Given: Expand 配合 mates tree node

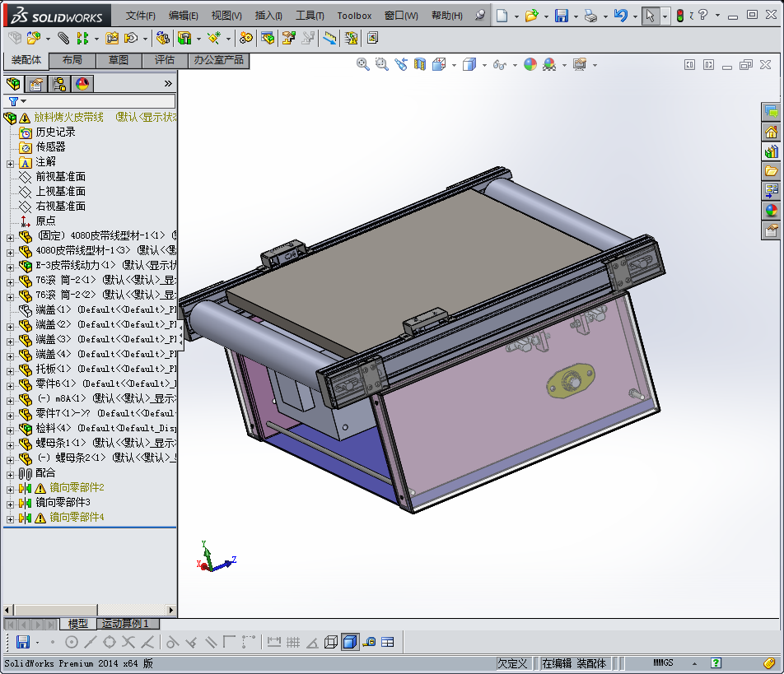Looking at the screenshot, I should click(10, 475).
